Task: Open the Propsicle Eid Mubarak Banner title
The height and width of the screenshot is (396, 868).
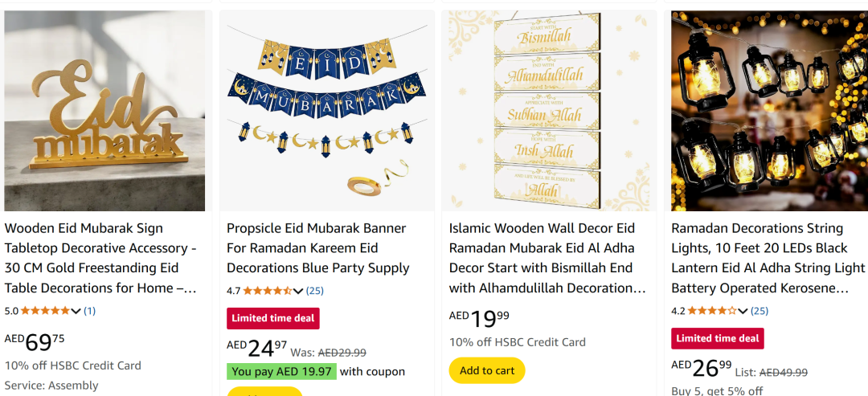Action: tap(317, 248)
